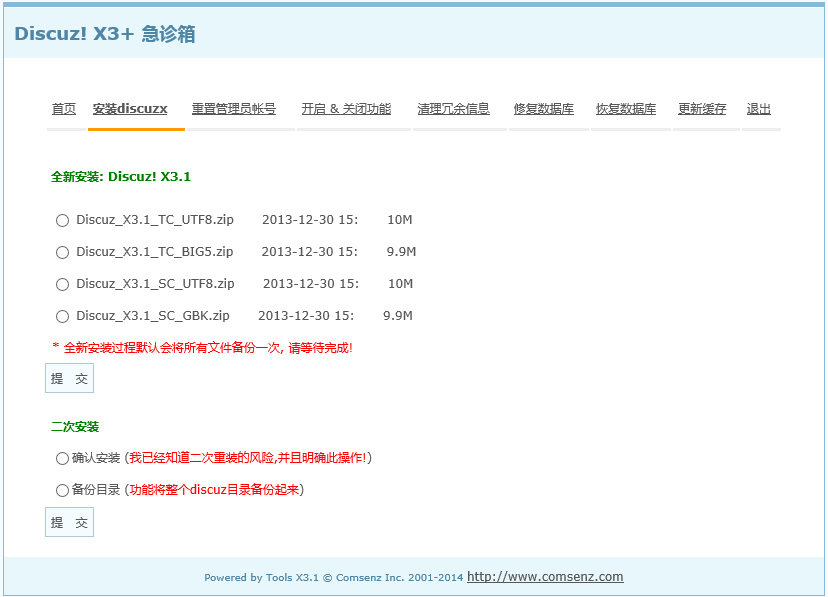Choose the Discuz_X3.1_SC_UTF8.zip radio option
Image resolution: width=828 pixels, height=597 pixels.
point(62,285)
